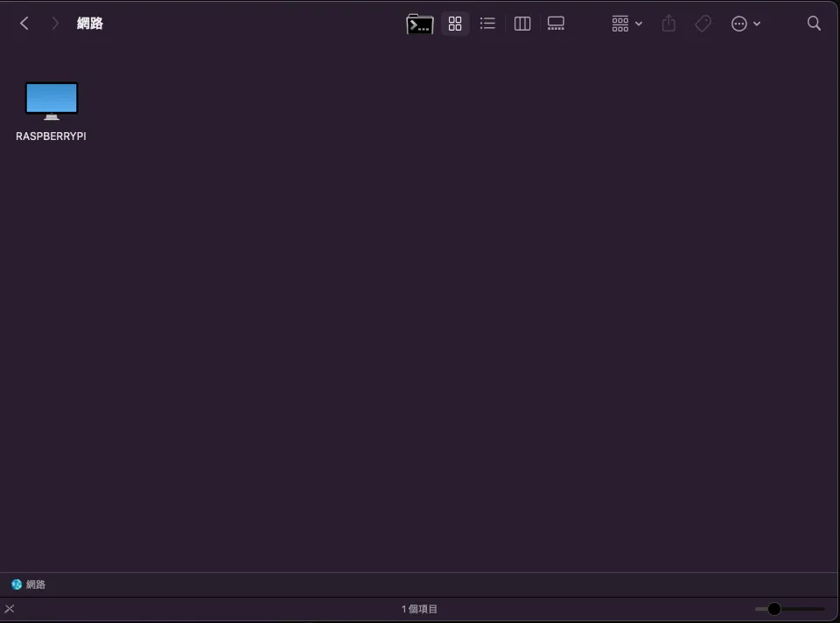Screen dimensions: 840x623
Task: Click the 網路 window title
Action: (90, 24)
